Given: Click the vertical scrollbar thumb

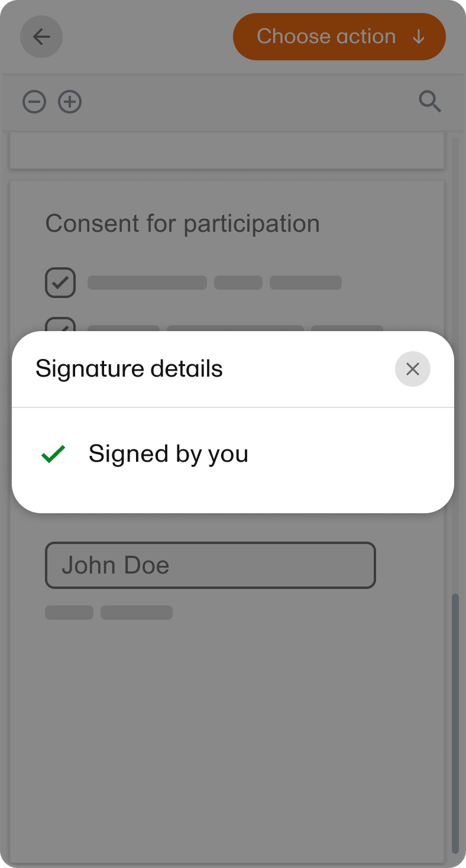Looking at the screenshot, I should 455,721.
